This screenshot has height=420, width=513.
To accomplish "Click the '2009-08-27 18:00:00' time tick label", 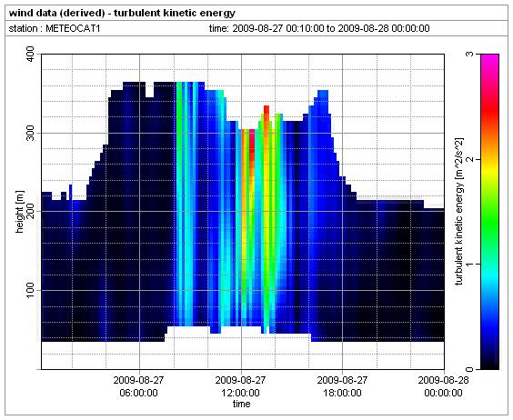I will click(342, 386).
